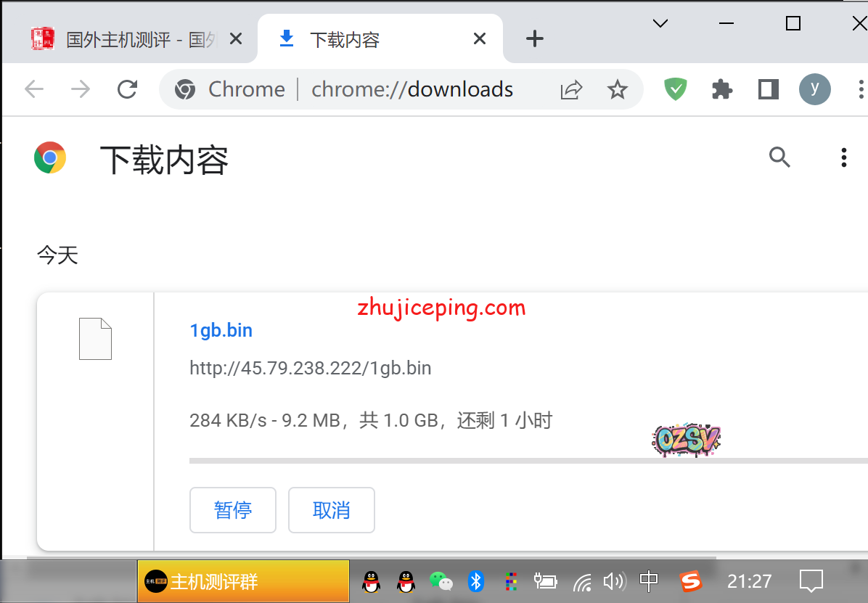Click the share page icon in address bar

[x=571, y=89]
